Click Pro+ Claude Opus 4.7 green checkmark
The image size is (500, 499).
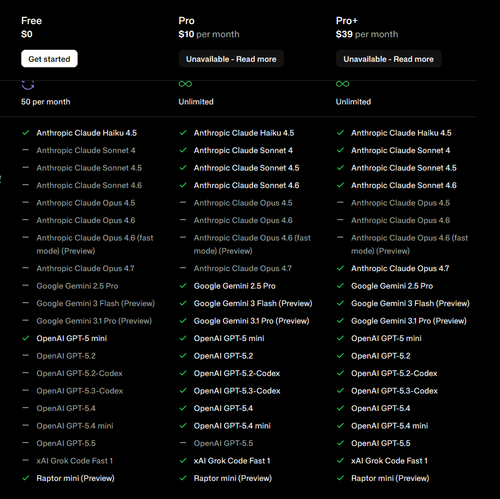340,268
